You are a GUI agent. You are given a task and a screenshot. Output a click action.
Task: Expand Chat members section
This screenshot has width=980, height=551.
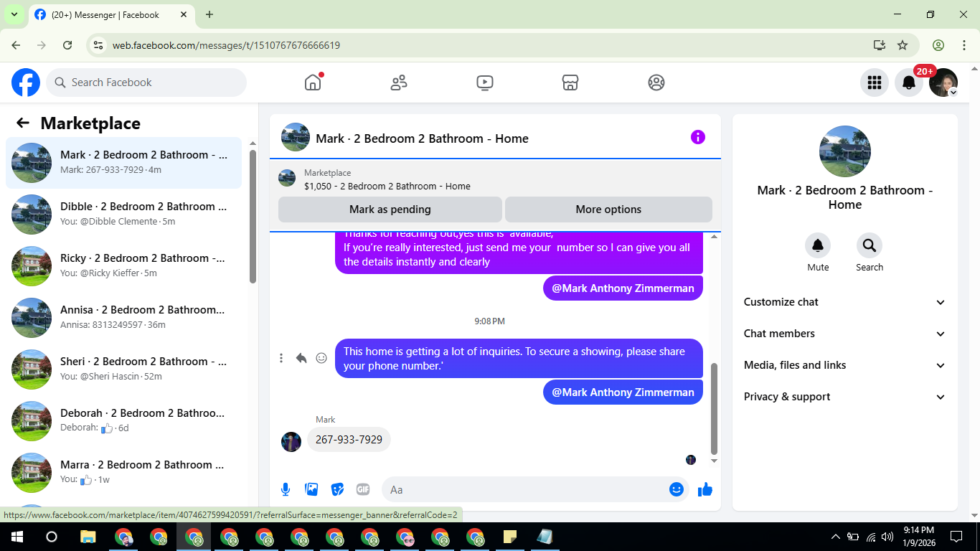[845, 334]
